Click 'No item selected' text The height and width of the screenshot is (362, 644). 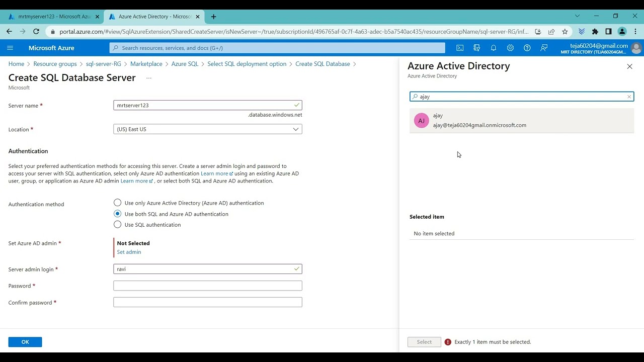click(434, 233)
